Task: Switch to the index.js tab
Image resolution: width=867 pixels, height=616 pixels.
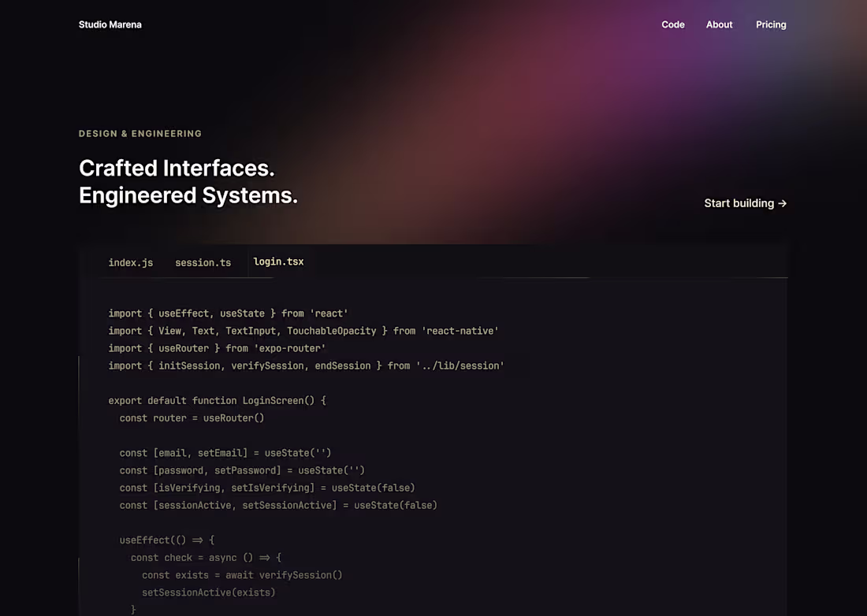Action: click(131, 262)
